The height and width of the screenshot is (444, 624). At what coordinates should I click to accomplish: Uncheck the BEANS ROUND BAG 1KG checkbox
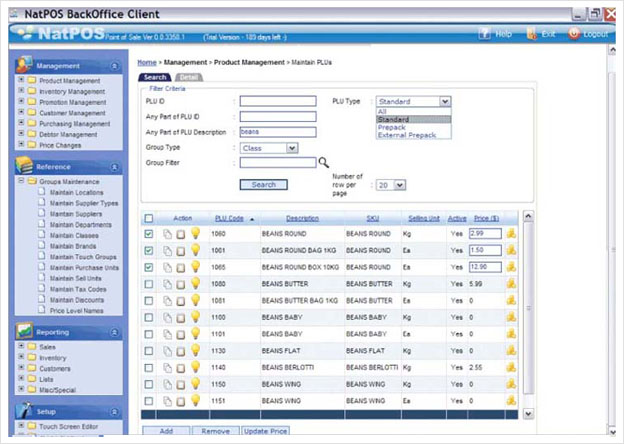(x=148, y=251)
